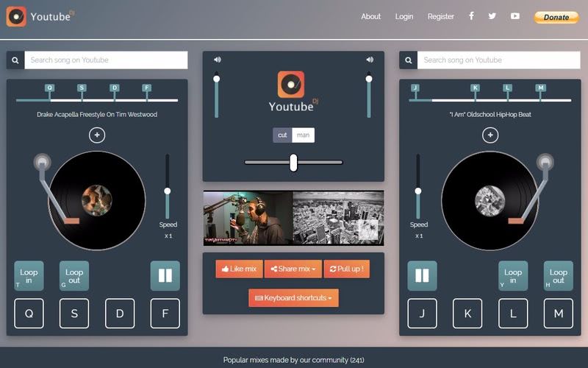Viewport: 588px width, 368px height.
Task: Expand the Keyboard shortcuts dropdown
Action: [293, 298]
